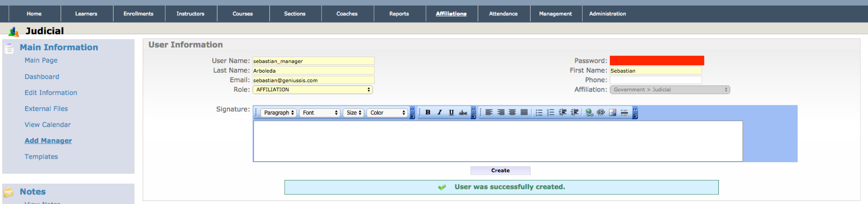
Task: Click into the Phone input field
Action: pos(655,80)
